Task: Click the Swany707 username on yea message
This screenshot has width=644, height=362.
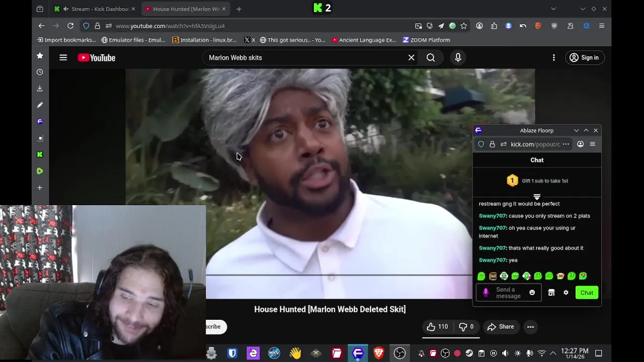Action: 493,260
